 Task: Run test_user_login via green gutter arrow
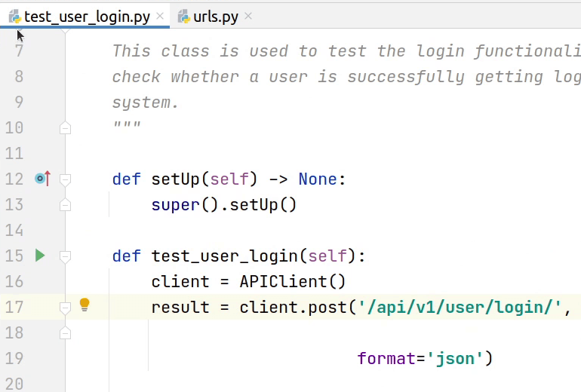tap(40, 256)
